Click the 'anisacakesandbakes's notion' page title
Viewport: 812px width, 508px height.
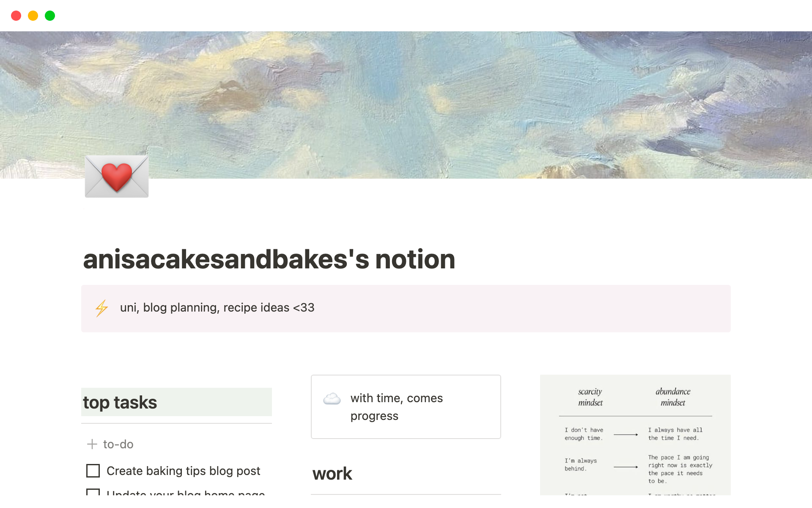tap(269, 259)
